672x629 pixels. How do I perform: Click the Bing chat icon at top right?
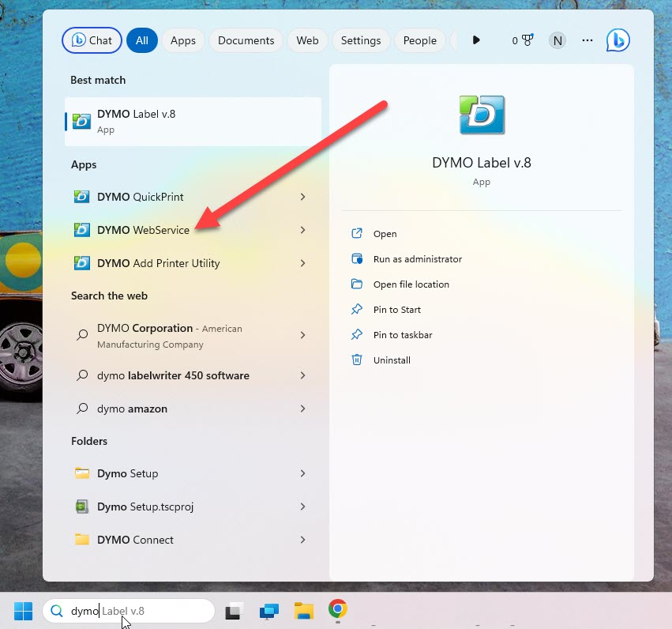coord(618,40)
